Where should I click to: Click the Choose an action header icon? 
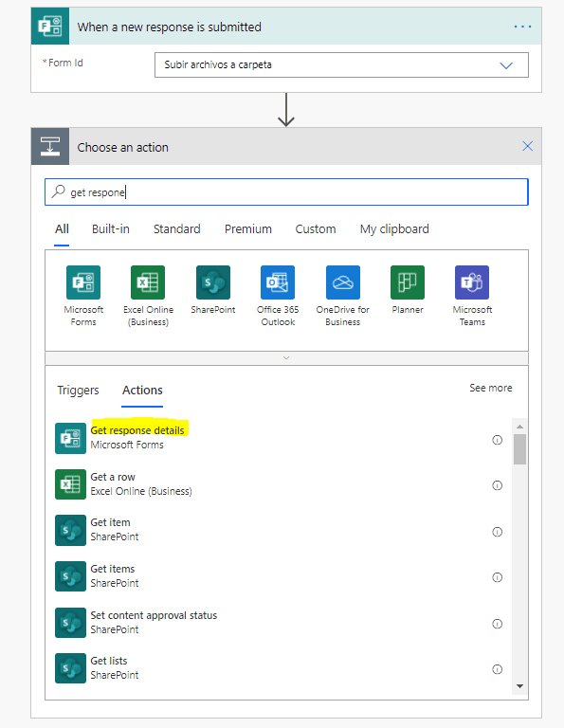pyautogui.click(x=50, y=146)
